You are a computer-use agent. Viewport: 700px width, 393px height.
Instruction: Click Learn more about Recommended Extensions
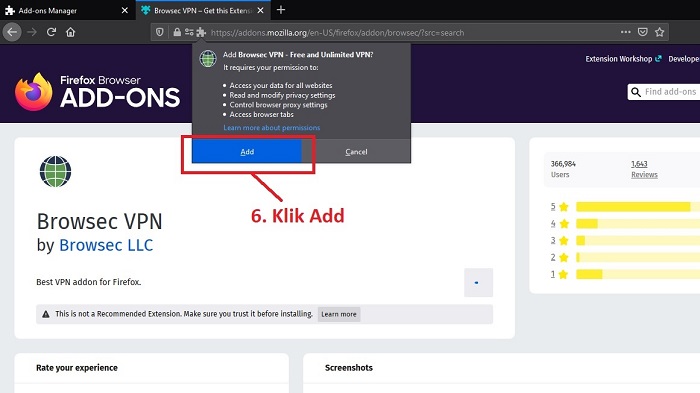(x=339, y=314)
